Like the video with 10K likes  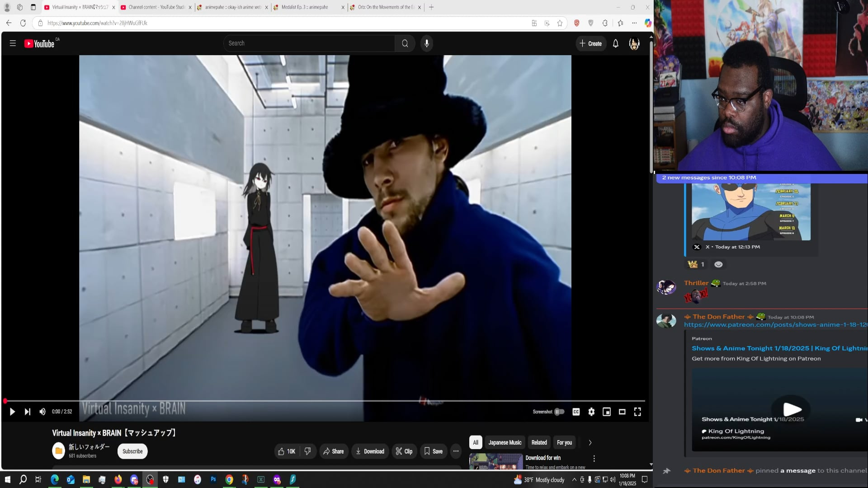[286, 451]
